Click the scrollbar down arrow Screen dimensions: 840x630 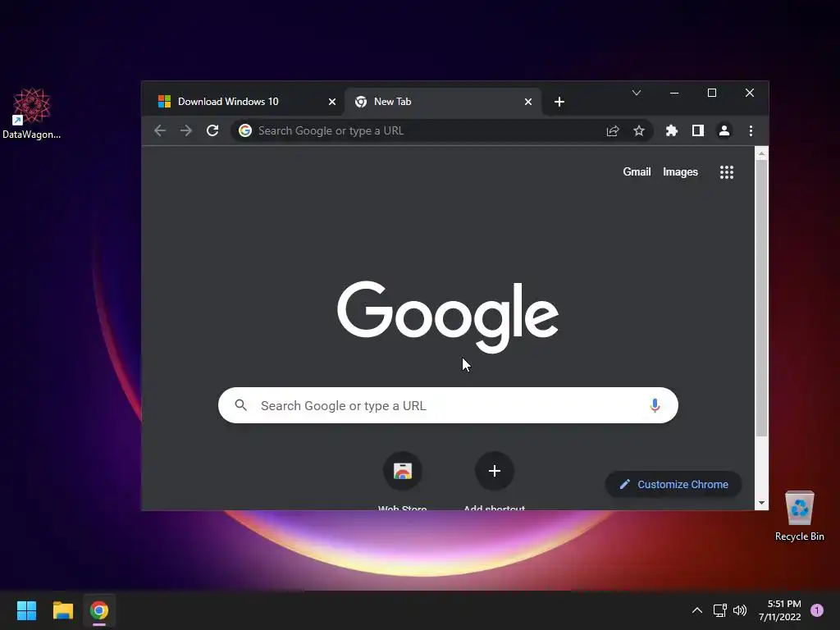click(x=761, y=503)
